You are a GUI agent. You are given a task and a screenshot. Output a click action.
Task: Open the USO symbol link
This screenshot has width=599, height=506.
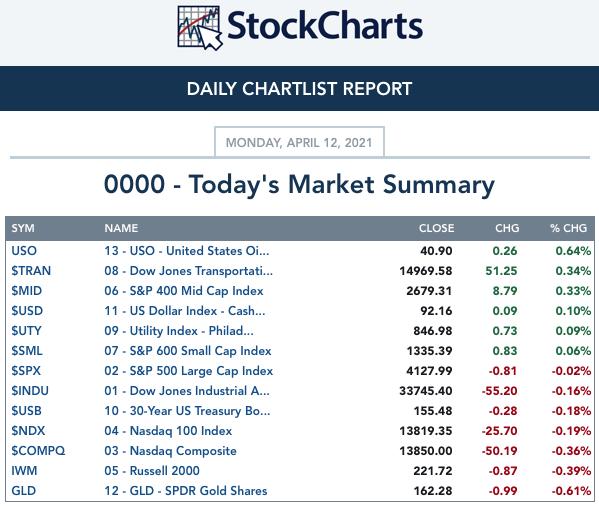click(x=24, y=251)
